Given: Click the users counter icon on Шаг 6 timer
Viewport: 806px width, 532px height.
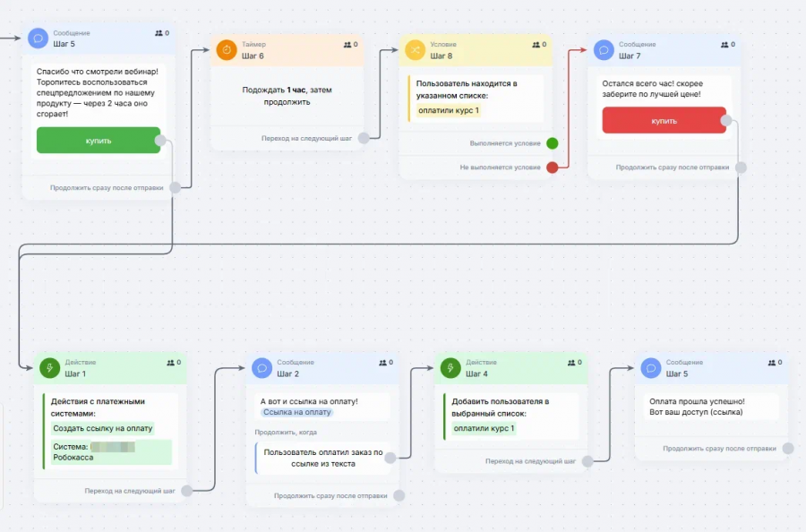Looking at the screenshot, I should [347, 45].
